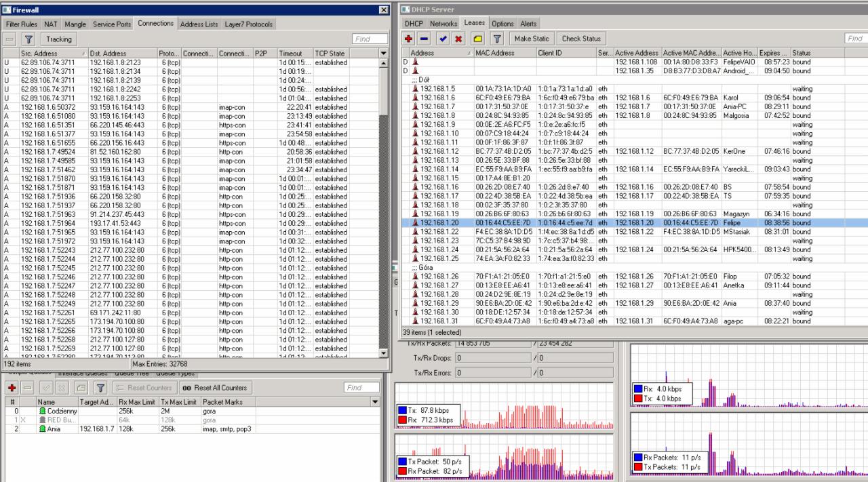The image size is (868, 482).
Task: Click Find field in DHCP Server window
Action: (857, 39)
